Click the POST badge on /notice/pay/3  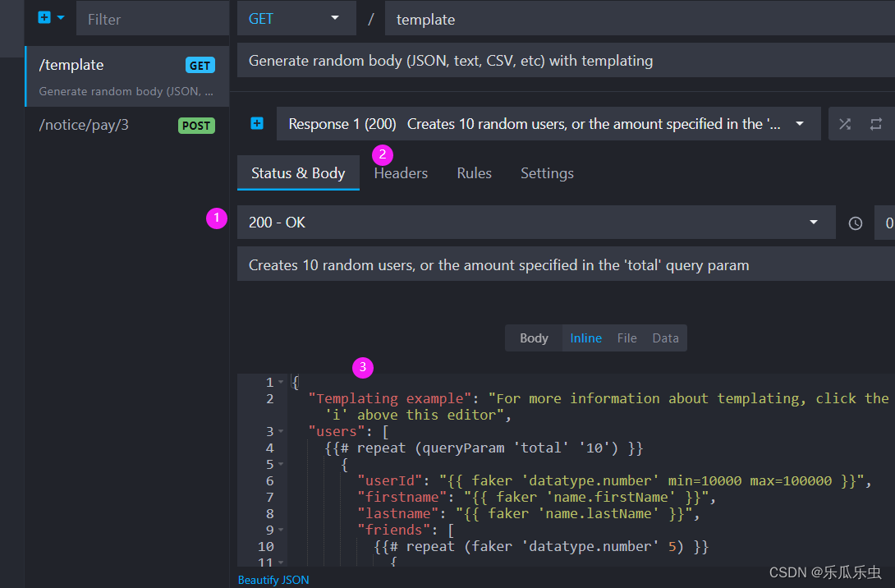[x=196, y=126]
